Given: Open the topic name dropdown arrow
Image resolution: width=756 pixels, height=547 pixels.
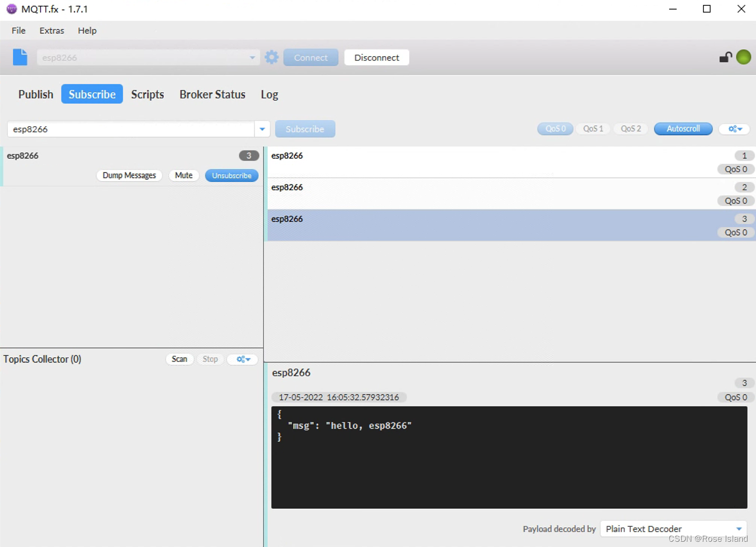Looking at the screenshot, I should click(x=262, y=128).
